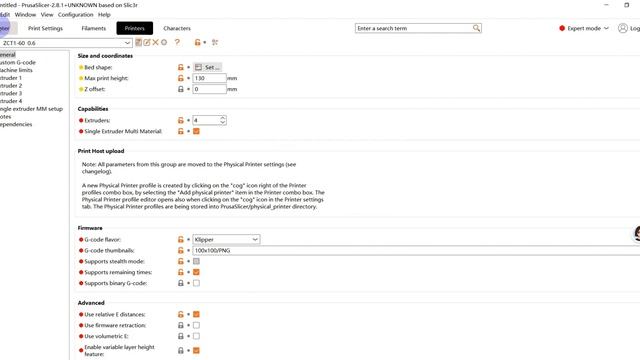Open the question mark help icon
This screenshot has width=640, height=360.
pyautogui.click(x=177, y=42)
